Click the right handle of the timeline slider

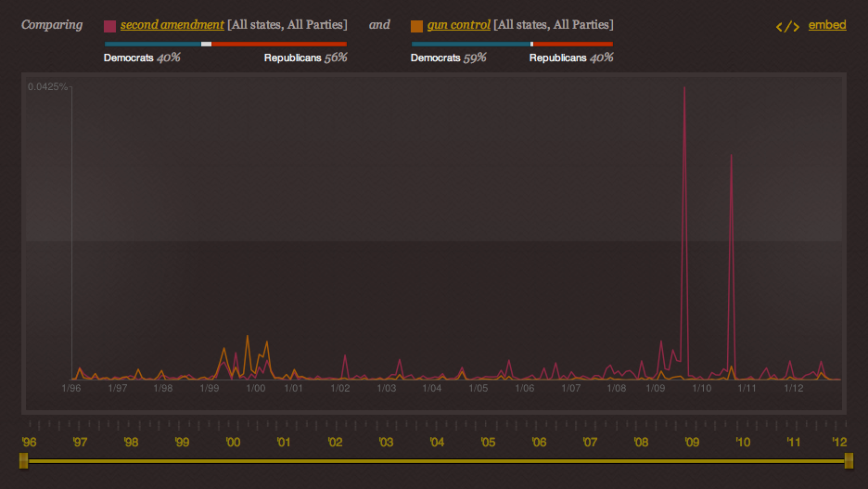pos(849,460)
